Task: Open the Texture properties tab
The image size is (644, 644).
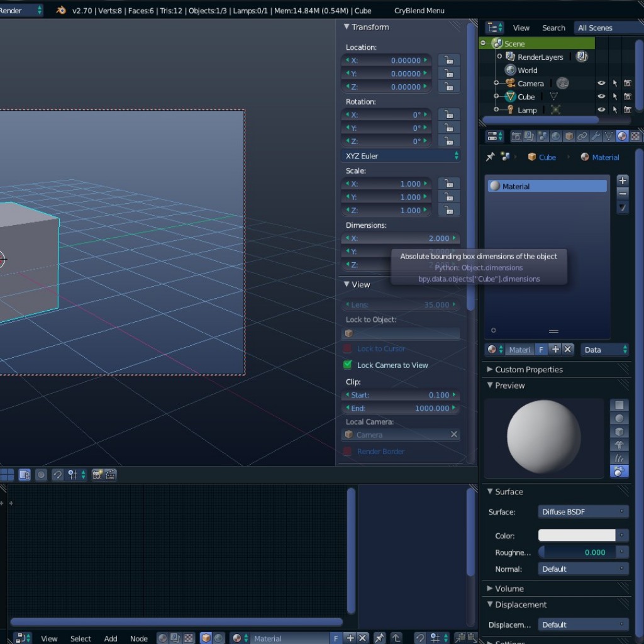Action: tap(635, 136)
